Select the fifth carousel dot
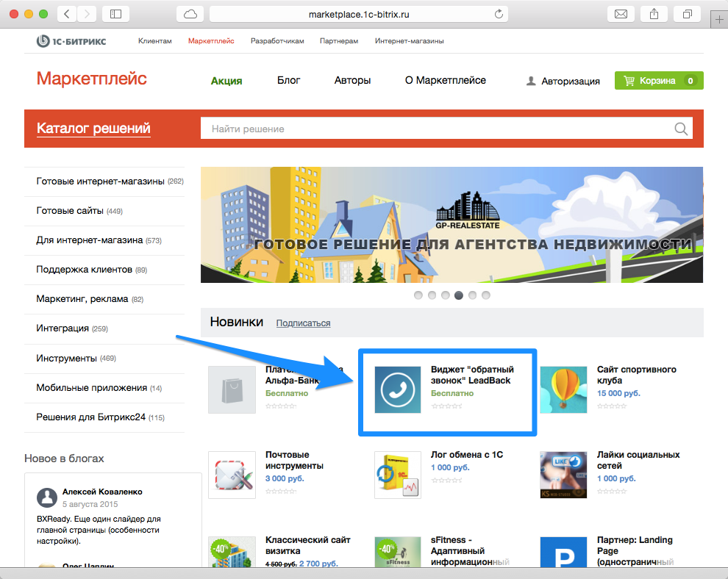 [x=472, y=295]
